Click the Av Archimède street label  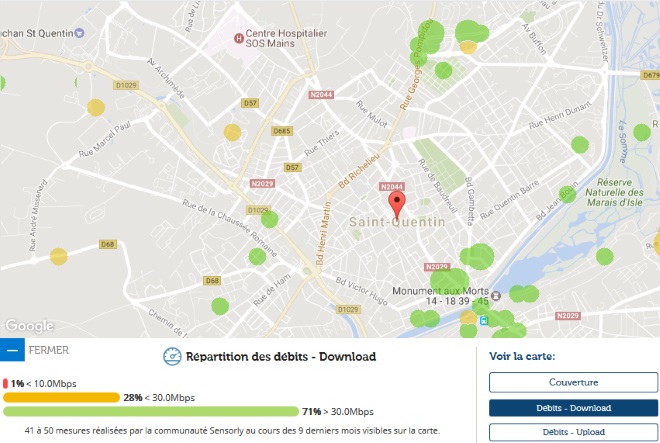coord(166,78)
